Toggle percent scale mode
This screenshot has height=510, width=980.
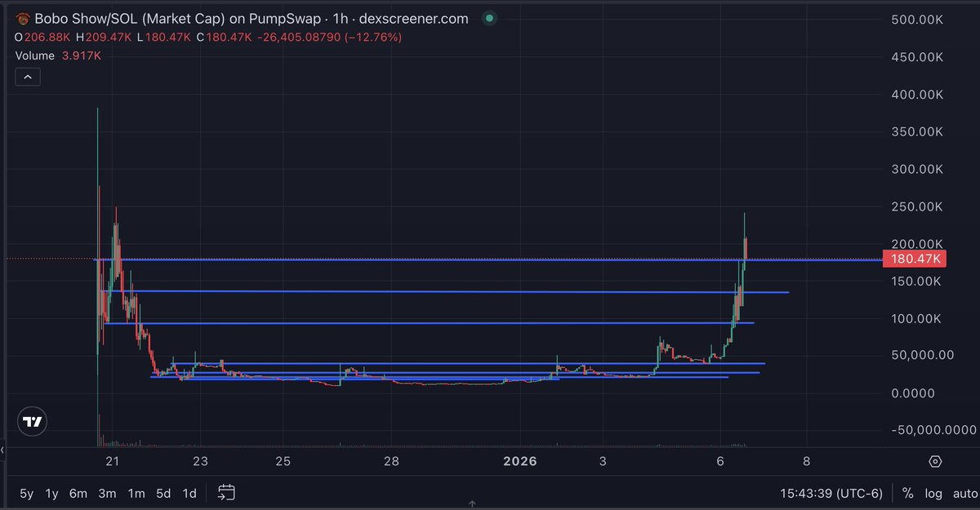907,493
